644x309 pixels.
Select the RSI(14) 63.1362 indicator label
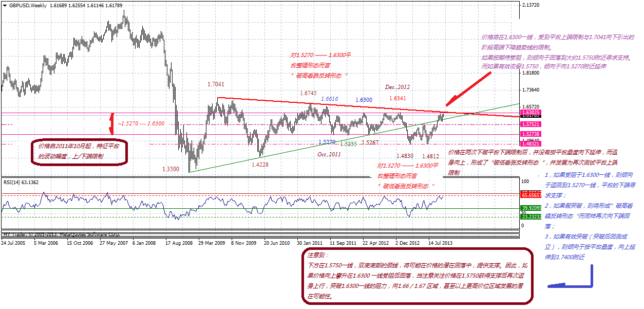[21, 182]
